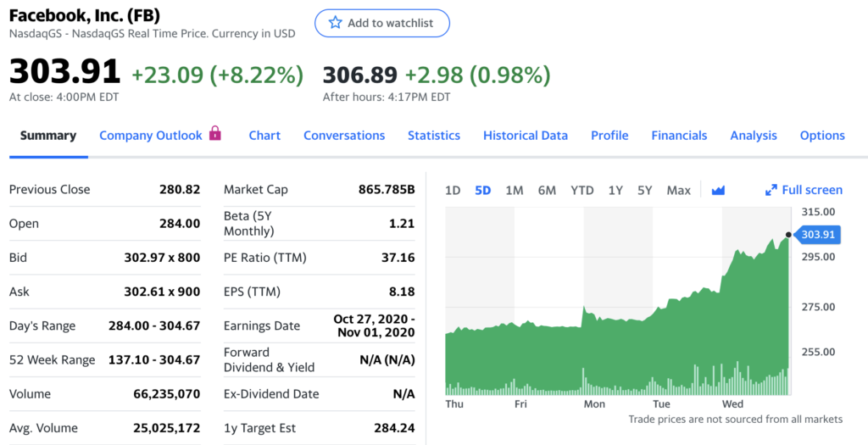The image size is (868, 445).
Task: Click the Forward Dividend & Yield label
Action: (269, 359)
